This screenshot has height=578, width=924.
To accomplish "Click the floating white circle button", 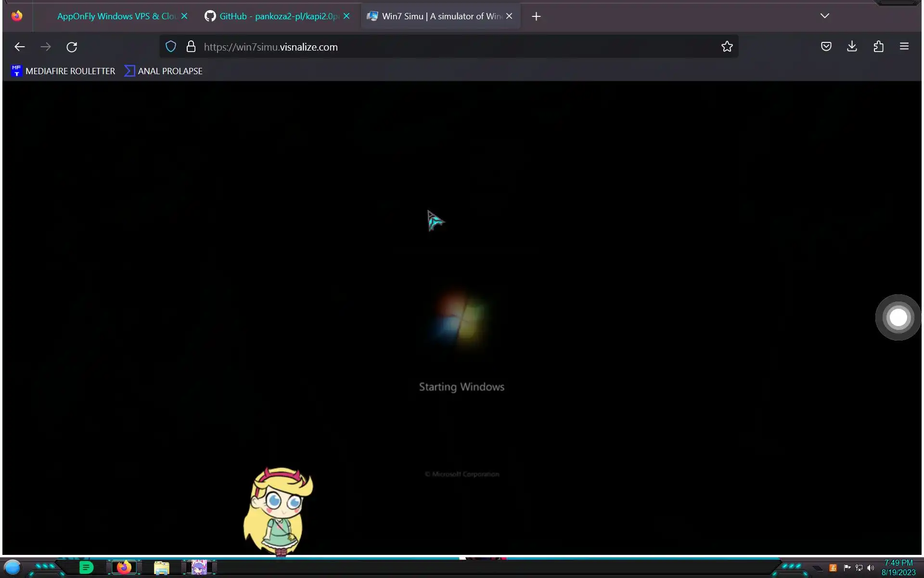I will (898, 317).
